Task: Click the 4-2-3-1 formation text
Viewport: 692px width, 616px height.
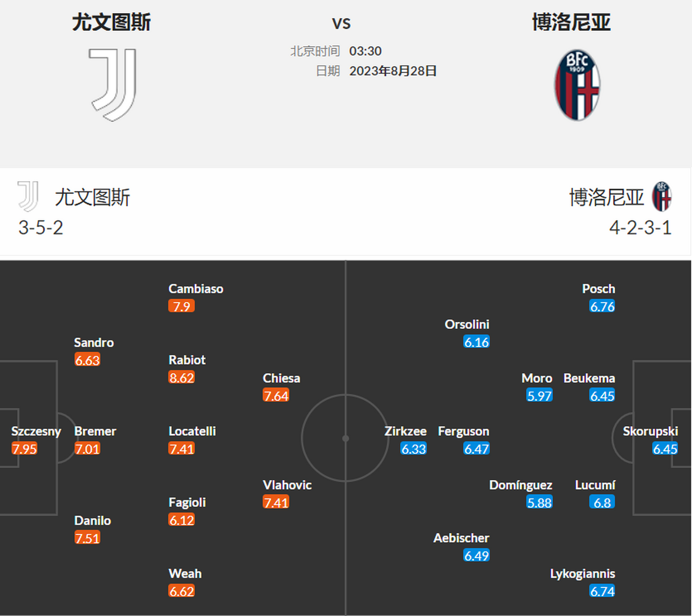Action: click(x=640, y=228)
